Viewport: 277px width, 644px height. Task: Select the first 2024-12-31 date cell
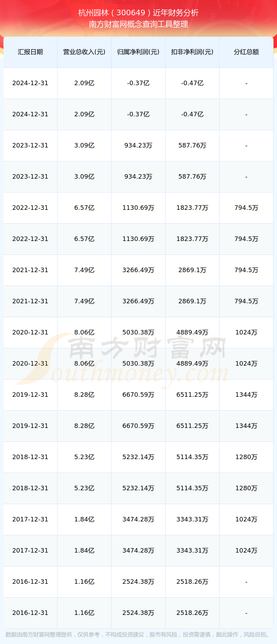pyautogui.click(x=30, y=83)
